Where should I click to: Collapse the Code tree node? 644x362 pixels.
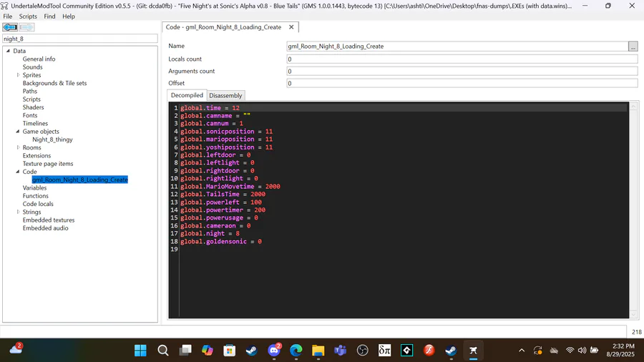pos(18,172)
